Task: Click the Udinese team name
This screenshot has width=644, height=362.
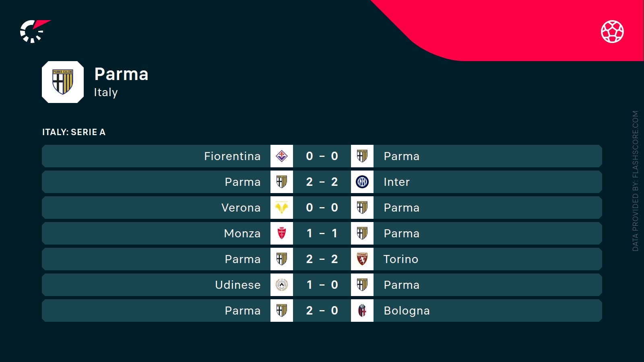Action: click(x=238, y=285)
